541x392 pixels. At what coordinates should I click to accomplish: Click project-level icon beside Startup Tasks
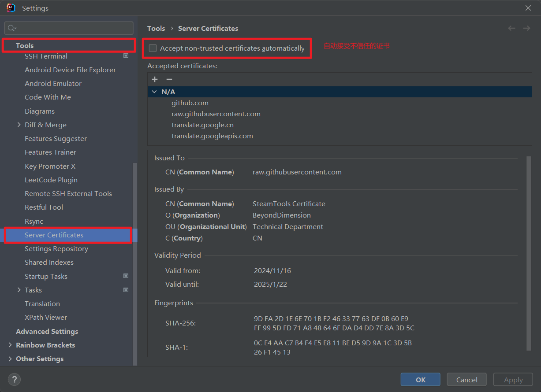pyautogui.click(x=126, y=276)
